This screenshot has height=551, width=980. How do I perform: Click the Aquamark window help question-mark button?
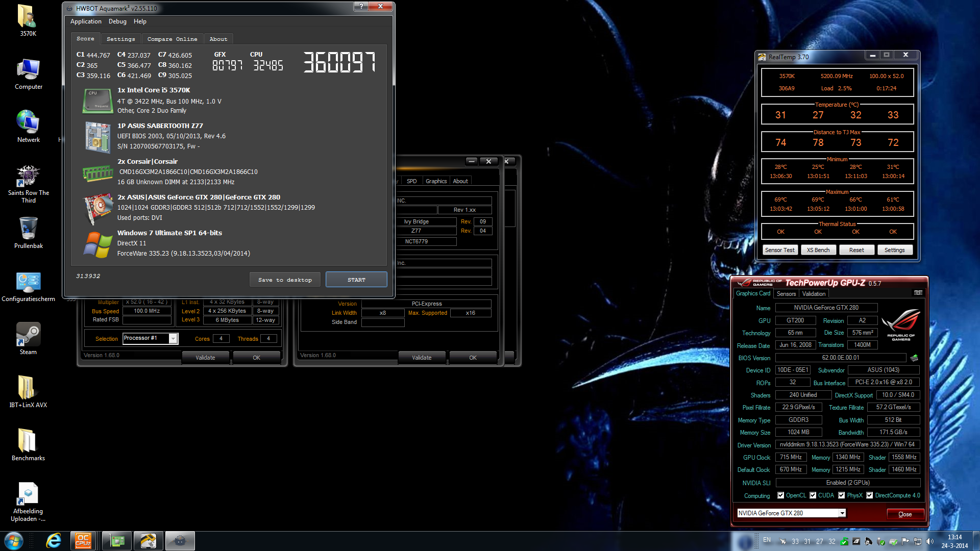point(361,6)
